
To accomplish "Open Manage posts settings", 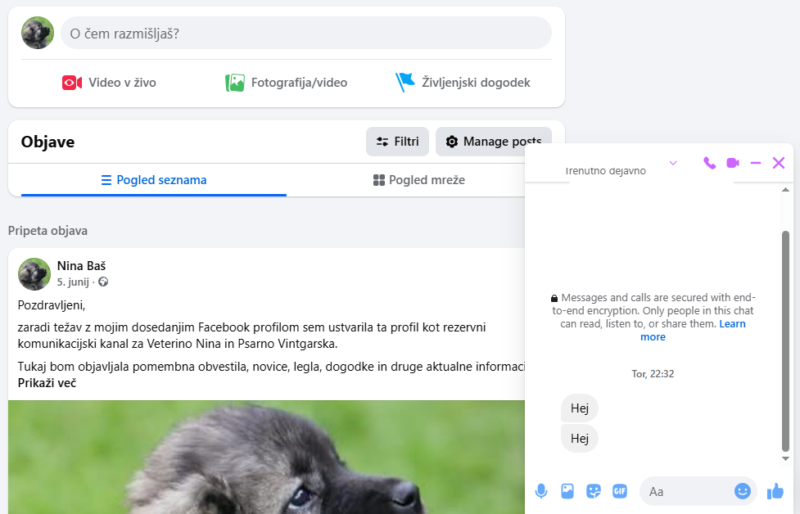I will [x=493, y=141].
